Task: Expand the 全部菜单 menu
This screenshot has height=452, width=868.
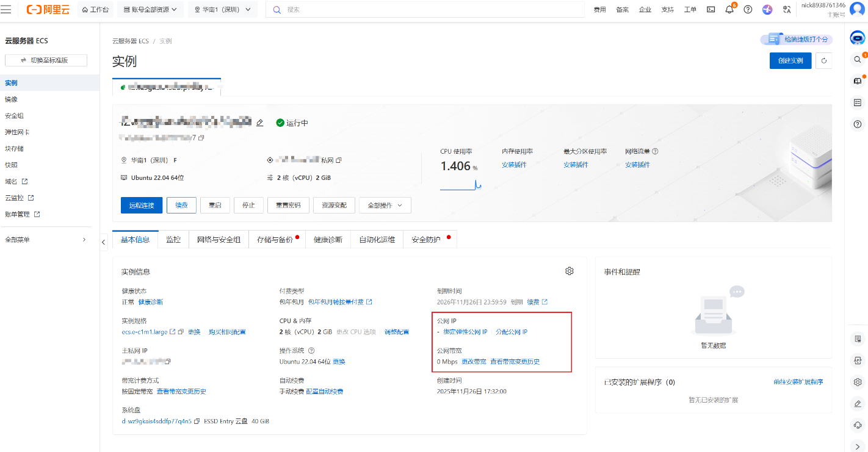Action: pyautogui.click(x=46, y=240)
